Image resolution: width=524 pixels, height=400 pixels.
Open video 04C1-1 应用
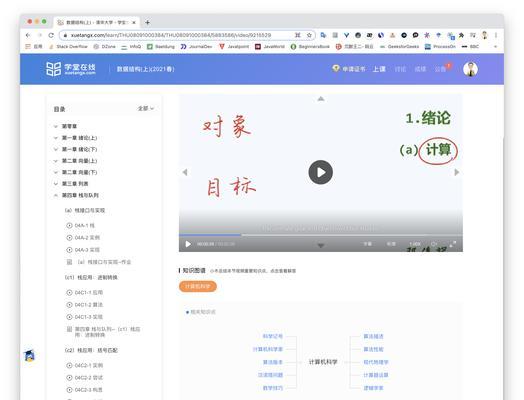(85, 292)
